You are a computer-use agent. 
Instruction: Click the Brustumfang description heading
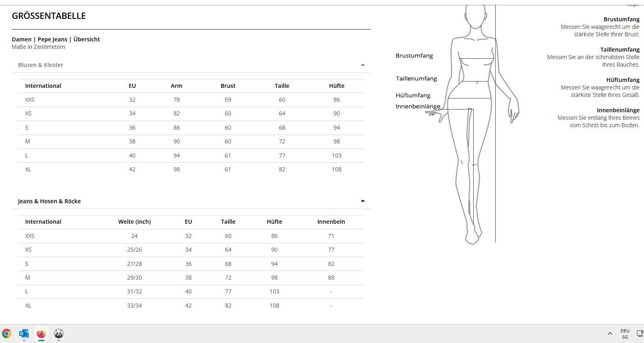(622, 19)
